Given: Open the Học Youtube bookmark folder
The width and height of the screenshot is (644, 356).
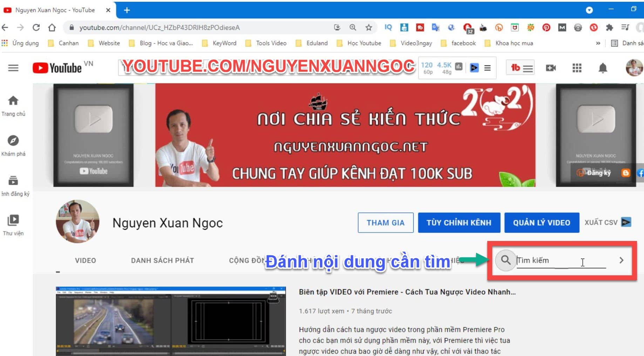Looking at the screenshot, I should pos(359,43).
